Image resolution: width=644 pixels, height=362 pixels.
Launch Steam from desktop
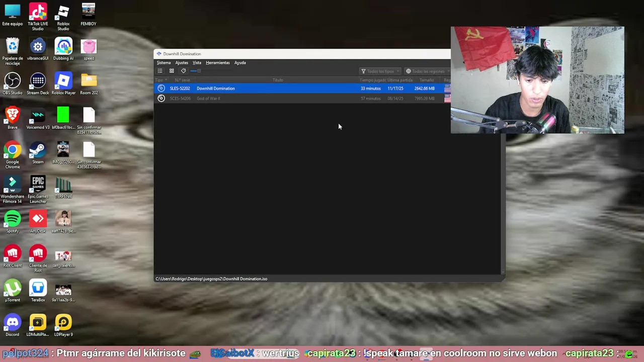(x=38, y=153)
